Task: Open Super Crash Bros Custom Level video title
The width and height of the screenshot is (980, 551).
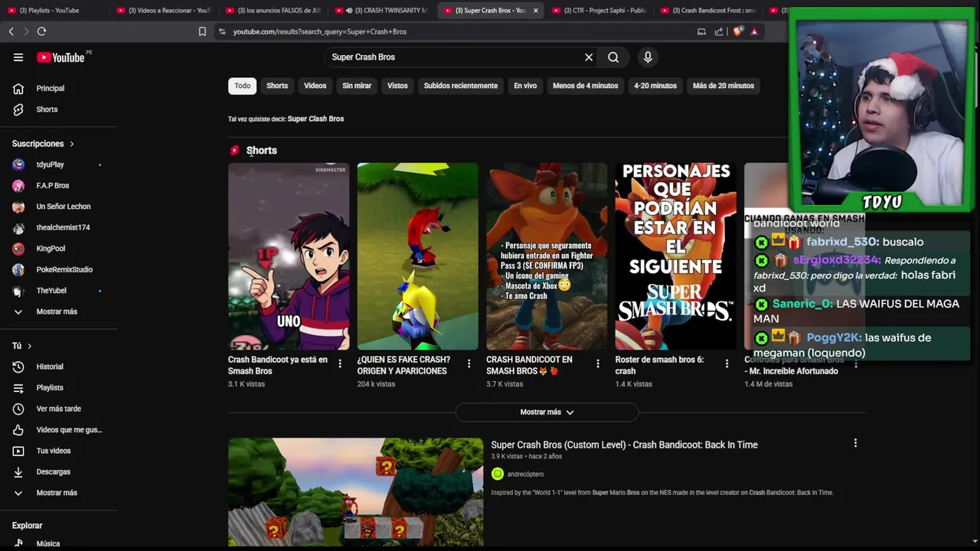Action: (624, 445)
